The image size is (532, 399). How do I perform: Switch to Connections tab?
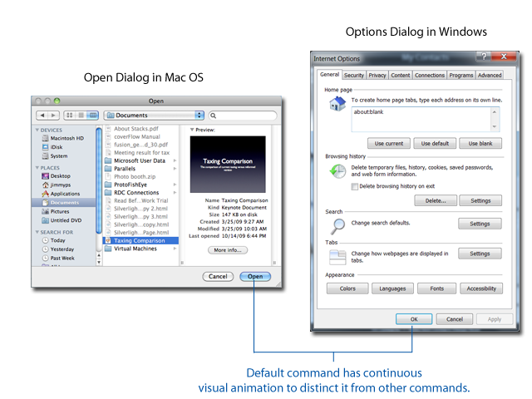pyautogui.click(x=430, y=76)
